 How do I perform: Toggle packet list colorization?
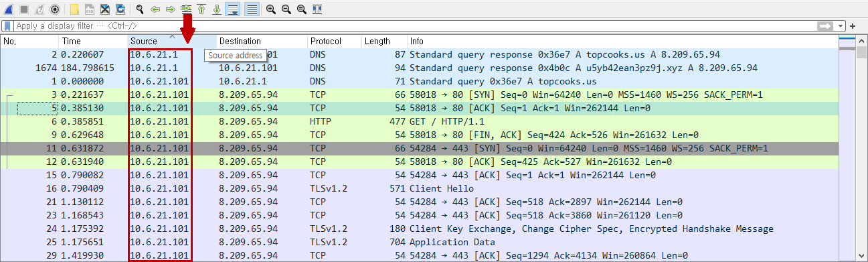pos(252,9)
